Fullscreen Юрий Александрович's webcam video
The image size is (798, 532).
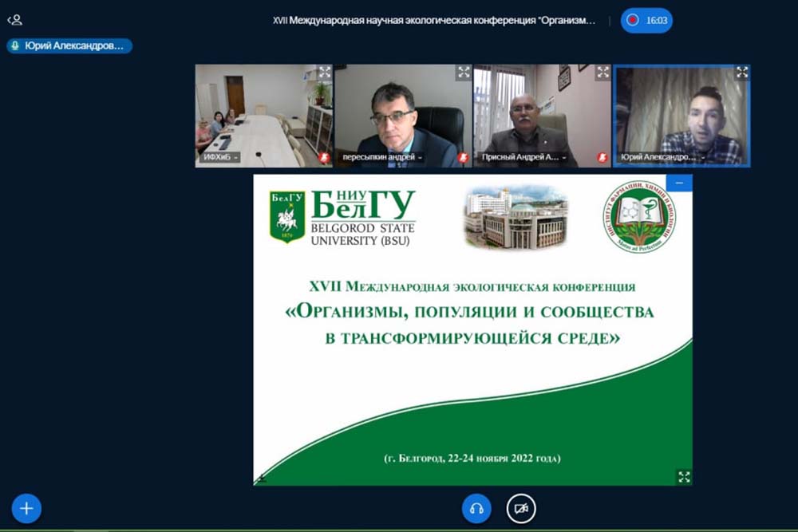(x=741, y=73)
